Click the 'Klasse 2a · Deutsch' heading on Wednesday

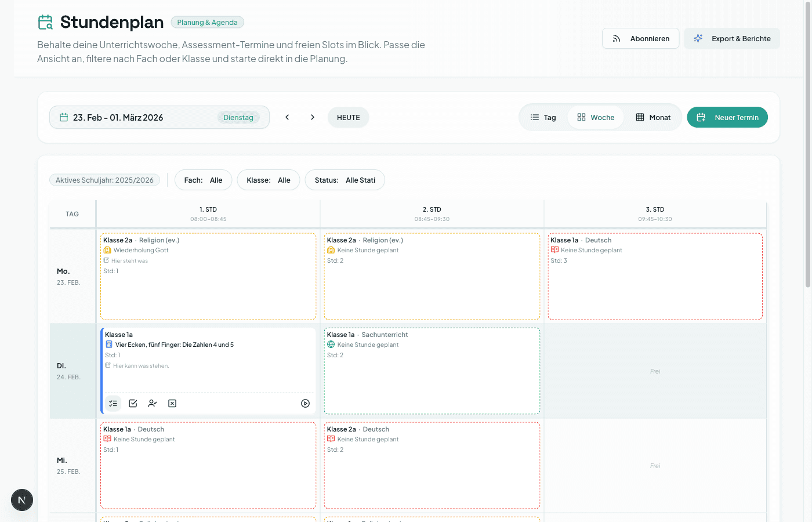tap(358, 429)
